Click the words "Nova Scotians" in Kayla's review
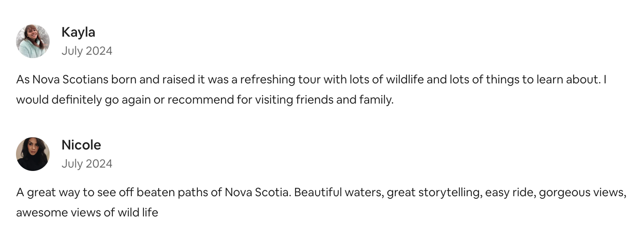644x240 pixels. [70, 80]
